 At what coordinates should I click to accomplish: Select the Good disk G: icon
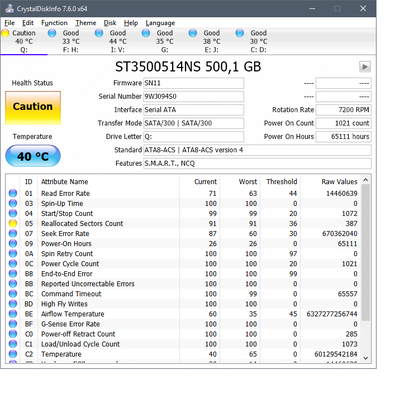146,33
